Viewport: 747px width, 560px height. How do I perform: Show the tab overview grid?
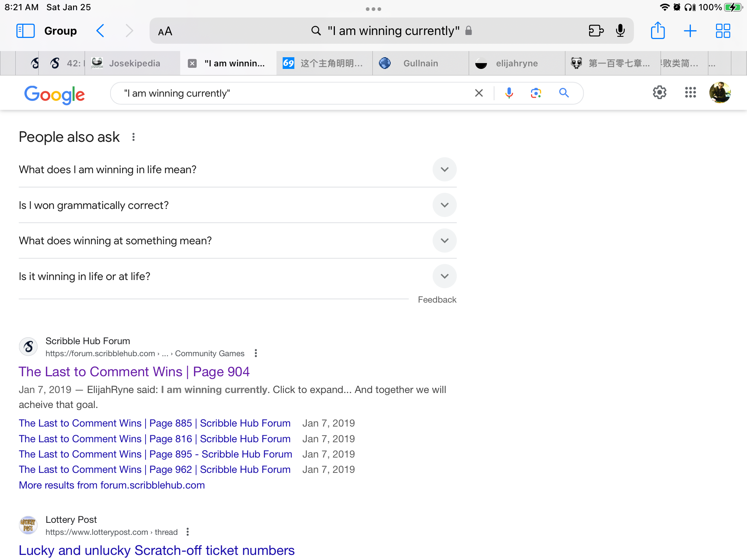pos(723,31)
